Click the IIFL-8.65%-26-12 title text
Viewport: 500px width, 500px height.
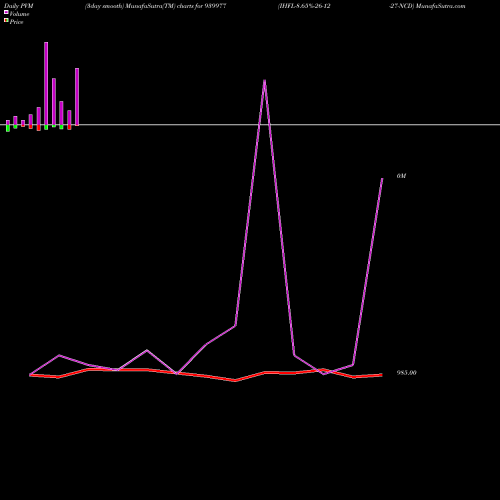[304, 6]
